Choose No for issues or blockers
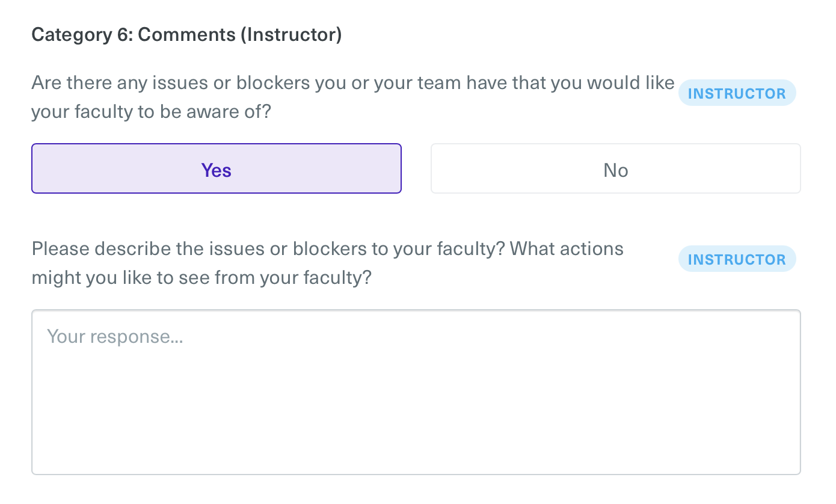 (x=615, y=168)
